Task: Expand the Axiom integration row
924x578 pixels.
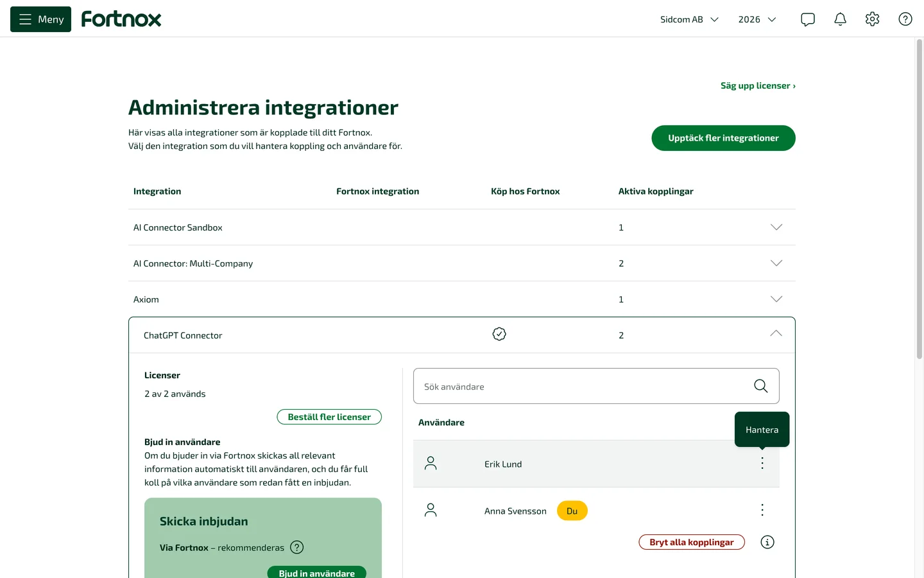Action: click(x=776, y=299)
